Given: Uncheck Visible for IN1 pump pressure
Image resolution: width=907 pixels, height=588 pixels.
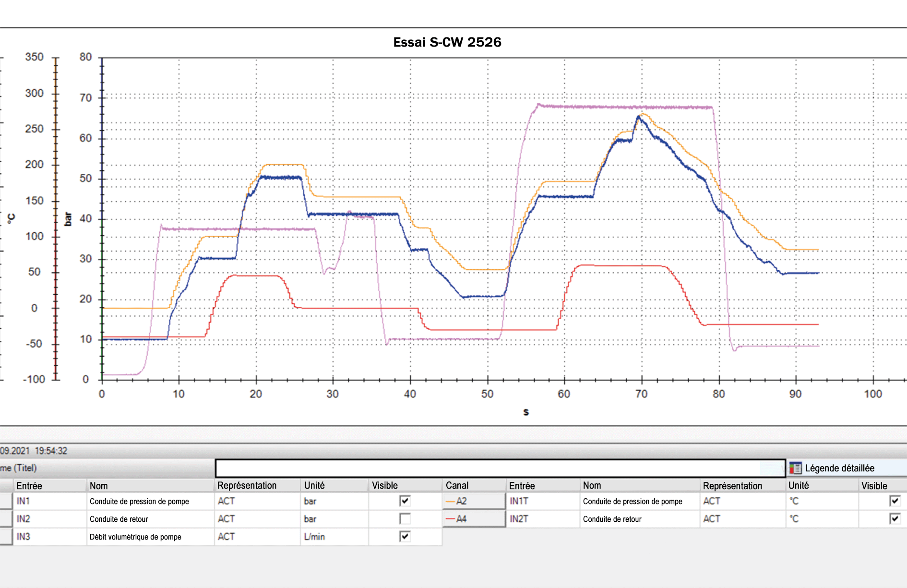Looking at the screenshot, I should click(x=405, y=501).
